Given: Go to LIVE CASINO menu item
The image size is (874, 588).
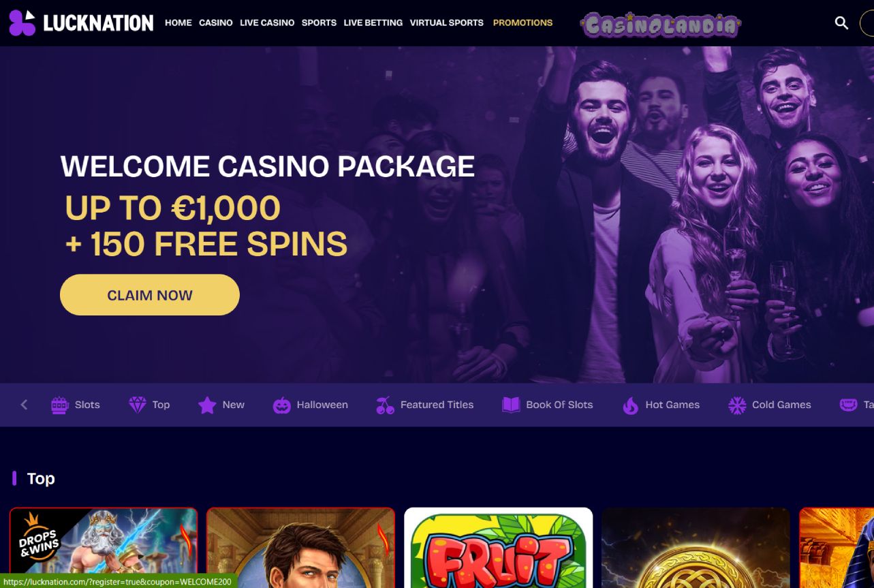Looking at the screenshot, I should 267,22.
